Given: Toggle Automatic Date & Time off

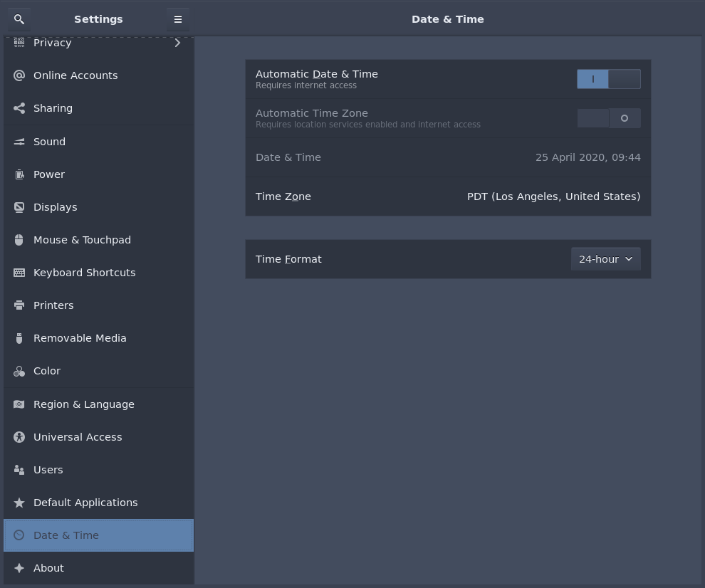Looking at the screenshot, I should (609, 79).
